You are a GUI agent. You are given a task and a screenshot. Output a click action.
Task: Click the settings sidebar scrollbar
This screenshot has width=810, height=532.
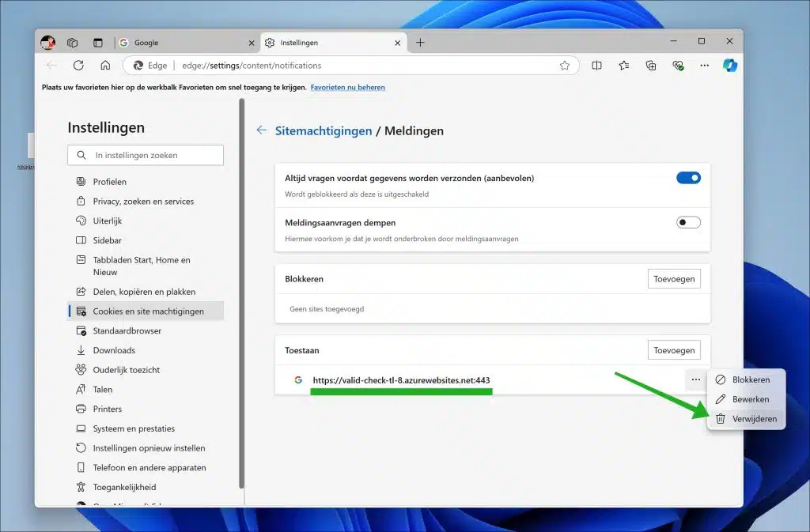(241, 294)
